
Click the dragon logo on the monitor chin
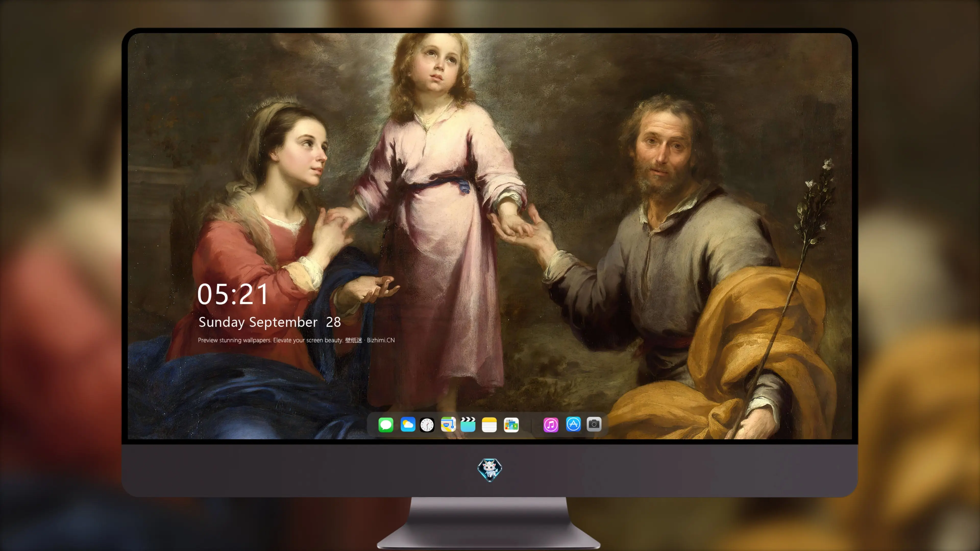[x=490, y=470]
